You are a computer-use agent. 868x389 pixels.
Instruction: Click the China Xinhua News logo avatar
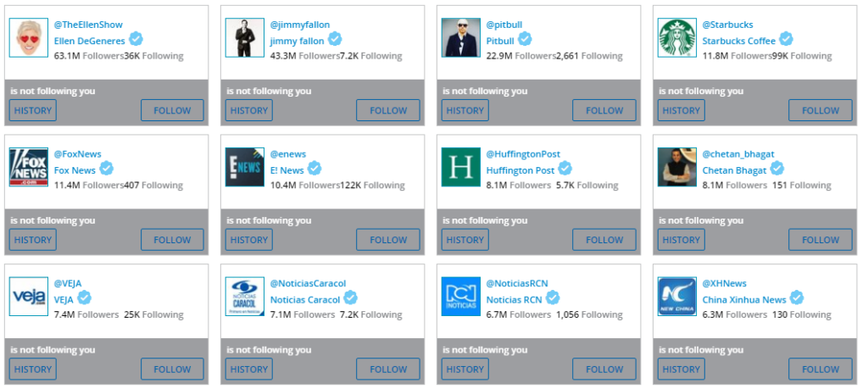[x=677, y=297]
